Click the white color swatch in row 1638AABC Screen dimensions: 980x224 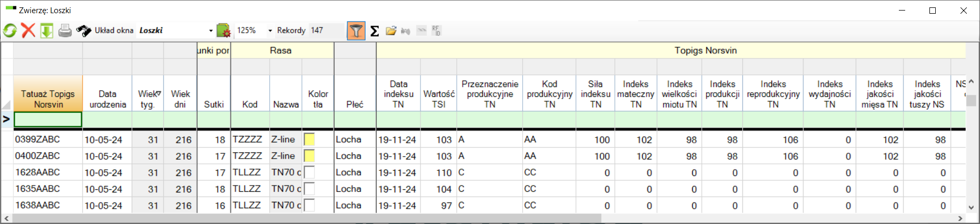click(x=309, y=205)
